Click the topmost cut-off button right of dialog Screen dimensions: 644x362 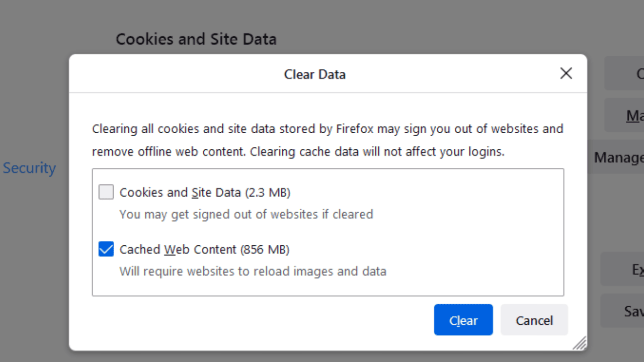pos(624,73)
